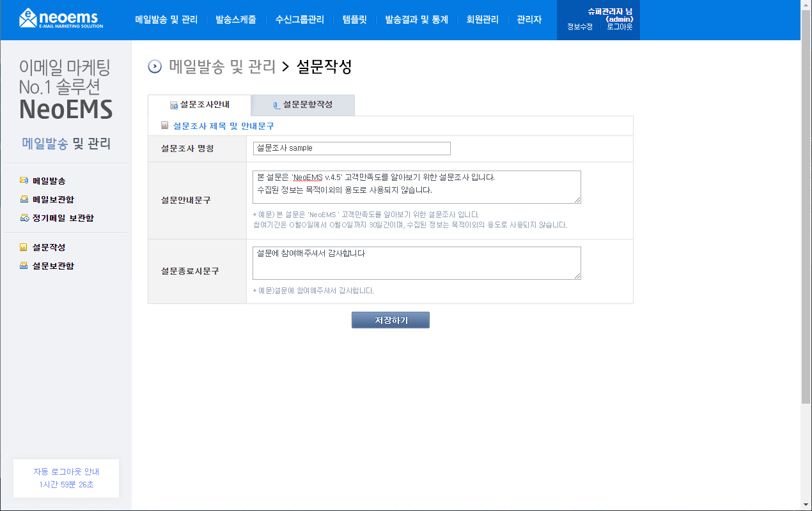Switch to the 설문문항작성 tab
Image resolution: width=812 pixels, height=511 pixels.
click(x=303, y=105)
